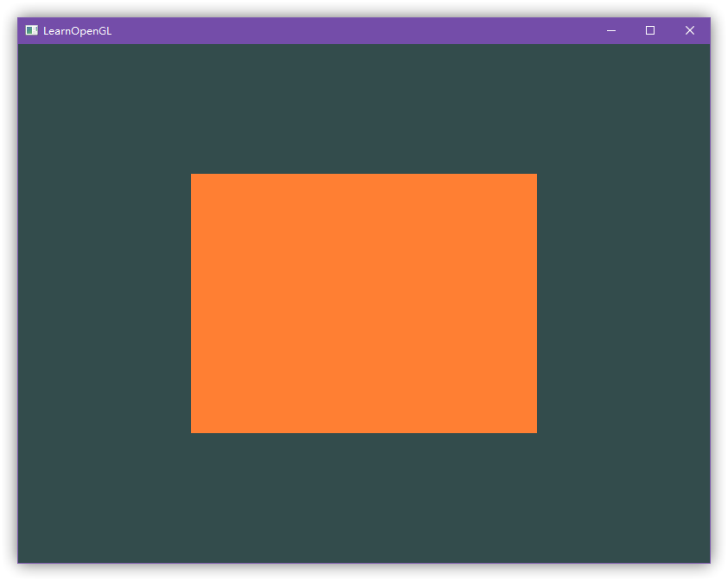This screenshot has height=581, width=728.
Task: Click the middle of the orange rectangle's left edge
Action: coord(193,303)
